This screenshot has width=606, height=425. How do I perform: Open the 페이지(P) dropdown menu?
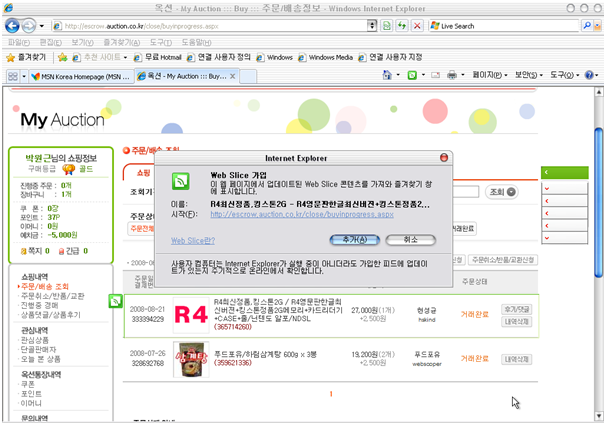tap(489, 75)
